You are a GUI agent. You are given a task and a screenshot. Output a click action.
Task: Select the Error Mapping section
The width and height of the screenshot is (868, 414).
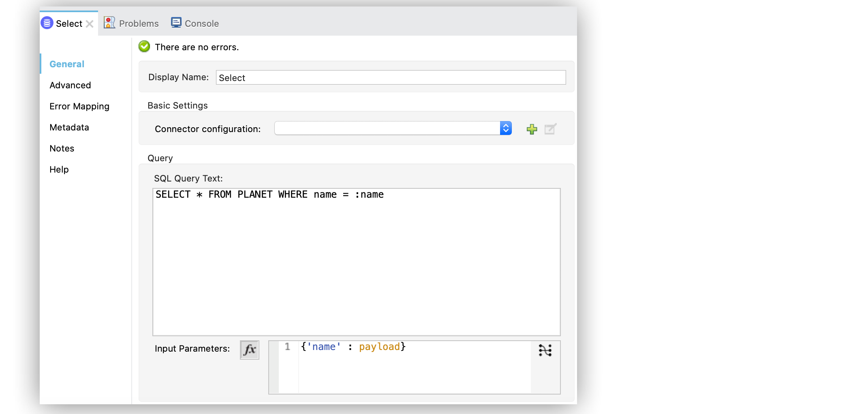pos(79,106)
